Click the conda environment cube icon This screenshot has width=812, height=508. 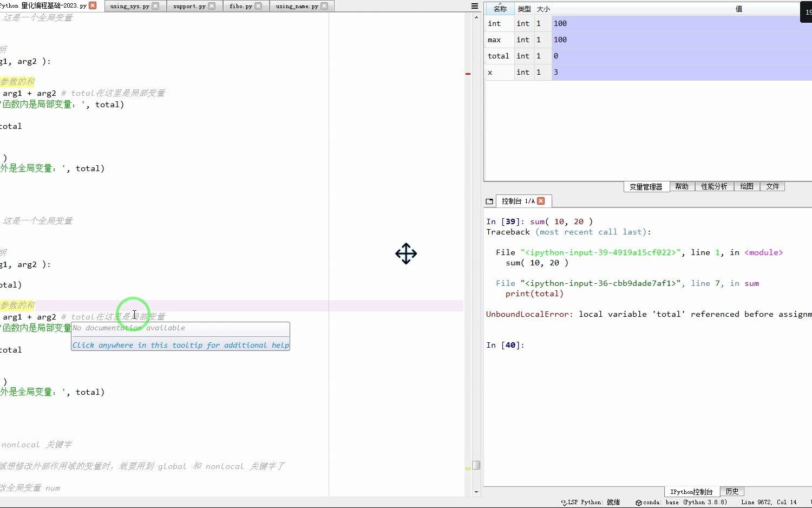click(639, 503)
